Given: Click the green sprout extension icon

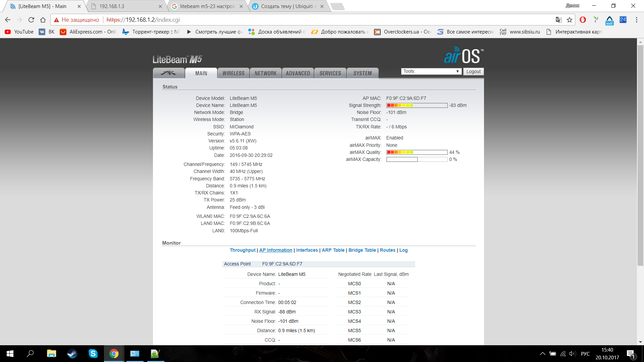Looking at the screenshot, I should click(x=596, y=20).
